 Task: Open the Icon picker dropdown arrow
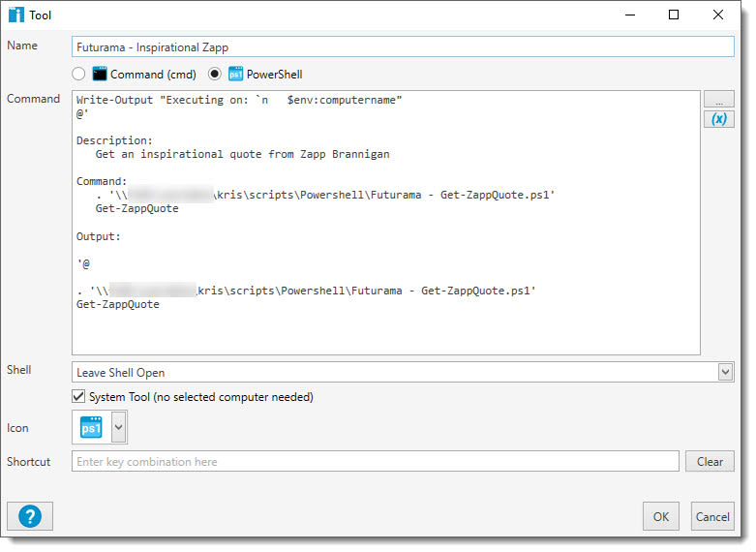119,427
